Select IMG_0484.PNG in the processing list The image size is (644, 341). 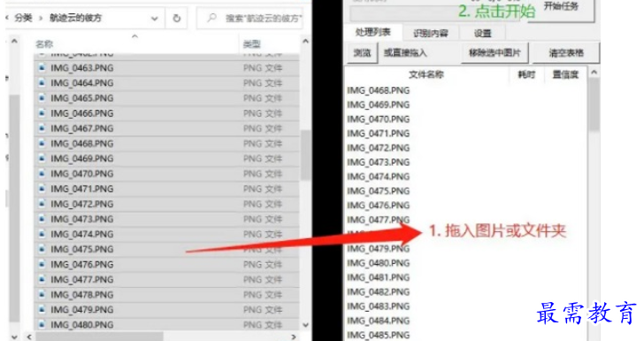(379, 321)
